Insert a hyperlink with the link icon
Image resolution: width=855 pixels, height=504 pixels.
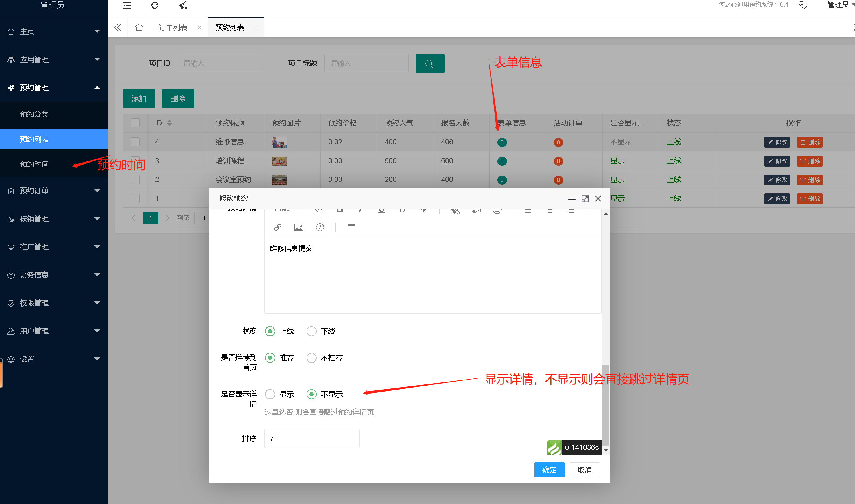(278, 227)
